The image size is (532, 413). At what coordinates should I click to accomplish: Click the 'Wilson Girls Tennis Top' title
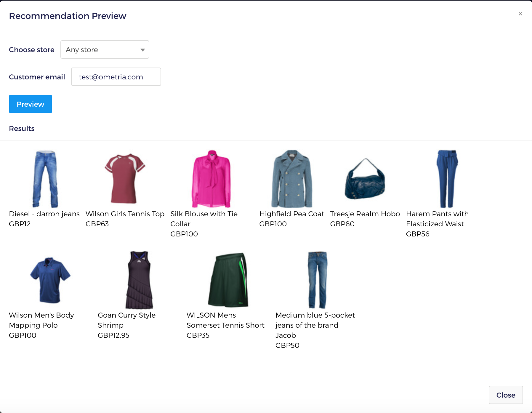pos(125,214)
